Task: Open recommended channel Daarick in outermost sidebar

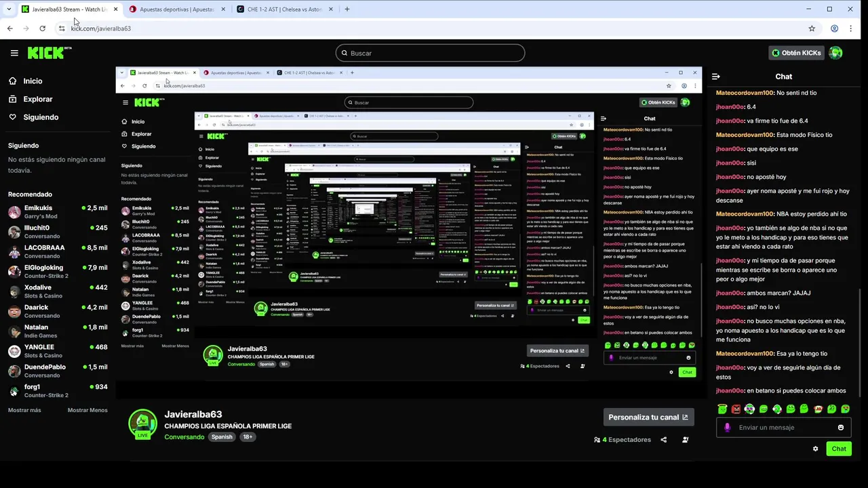Action: (58, 311)
